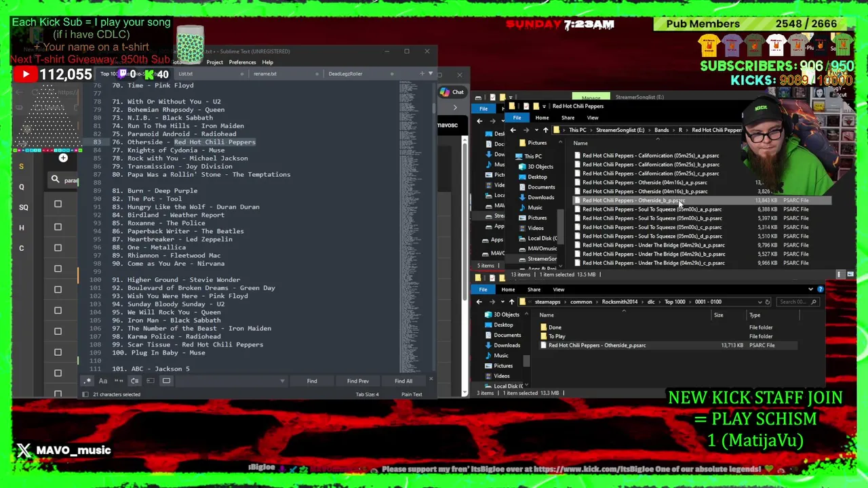Switch to the rename.txt tab
Screen dimensions: 868x488
click(x=265, y=74)
